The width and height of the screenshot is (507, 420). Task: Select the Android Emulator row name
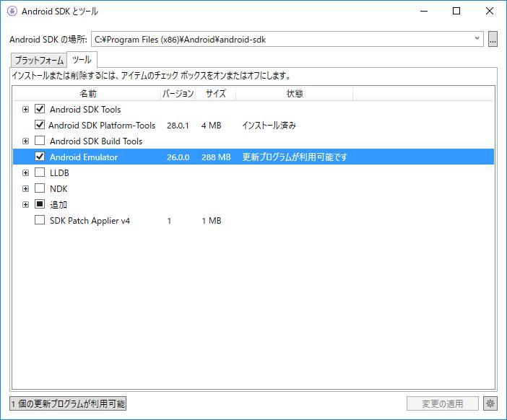pyautogui.click(x=84, y=157)
